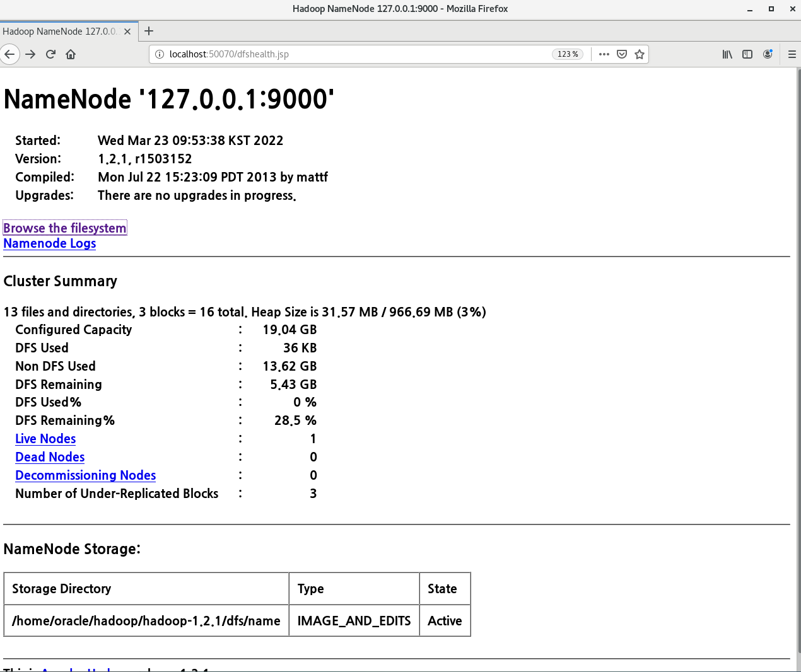Screen dimensions: 801x672
Task: Select the Cluster Summary heading
Action: [x=61, y=281]
